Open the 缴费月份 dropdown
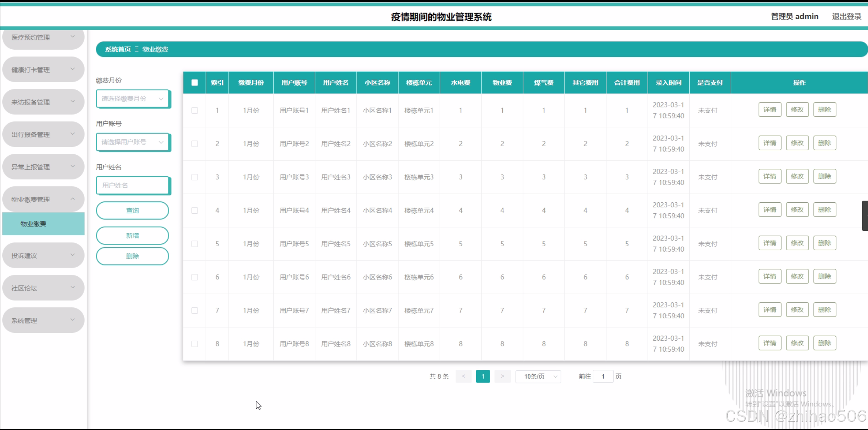Image resolution: width=868 pixels, height=430 pixels. [133, 99]
